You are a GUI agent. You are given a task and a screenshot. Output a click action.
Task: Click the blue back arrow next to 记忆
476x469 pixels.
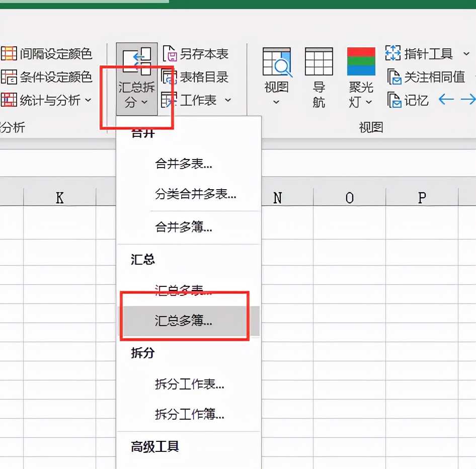point(446,99)
